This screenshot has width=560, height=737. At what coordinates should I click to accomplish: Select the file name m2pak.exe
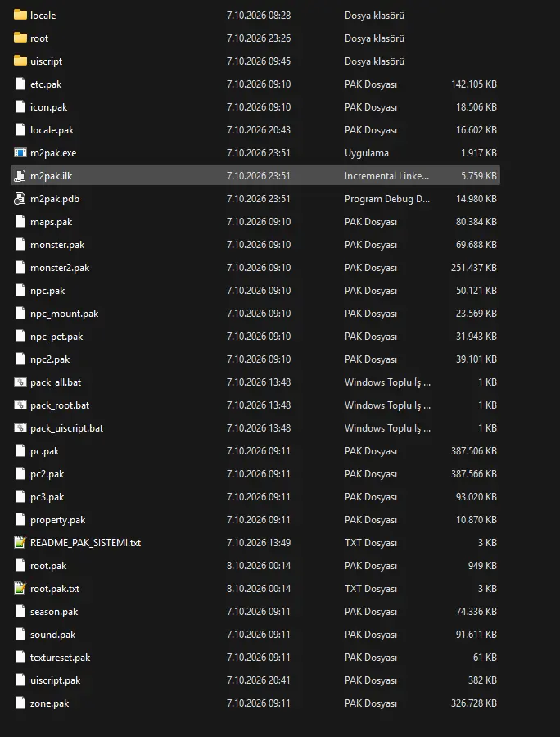[53, 153]
